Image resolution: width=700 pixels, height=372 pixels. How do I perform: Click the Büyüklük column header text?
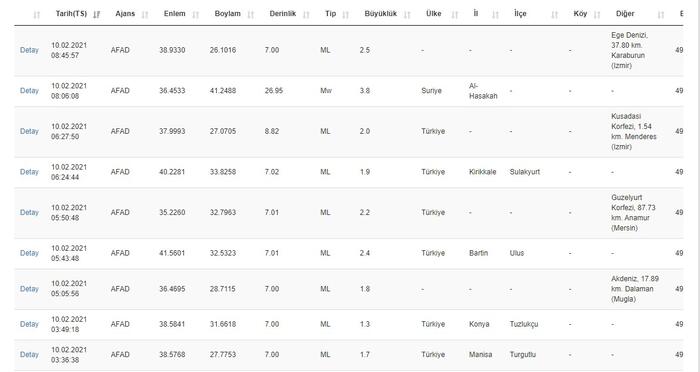(380, 14)
